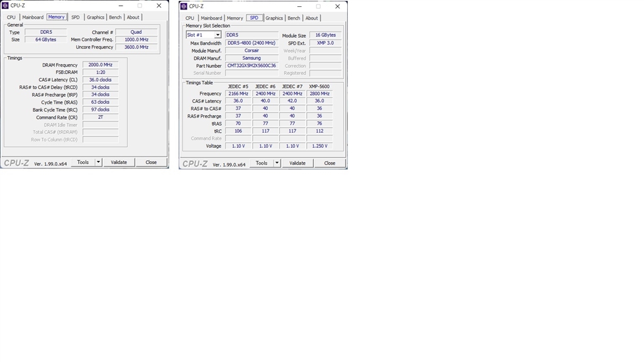Viewport: 644px width, 362px height.
Task: Click the CPU-Z icon in the Memory window title bar
Action: (6, 6)
